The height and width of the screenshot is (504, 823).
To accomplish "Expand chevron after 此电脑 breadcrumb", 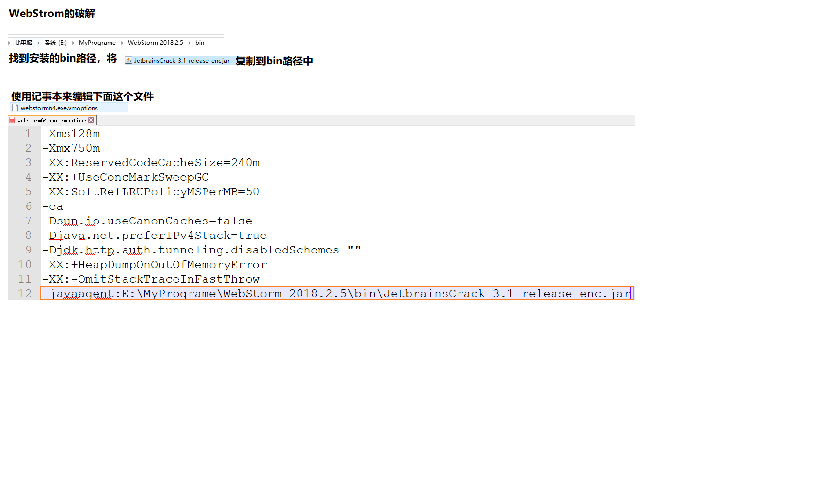I will tap(38, 43).
